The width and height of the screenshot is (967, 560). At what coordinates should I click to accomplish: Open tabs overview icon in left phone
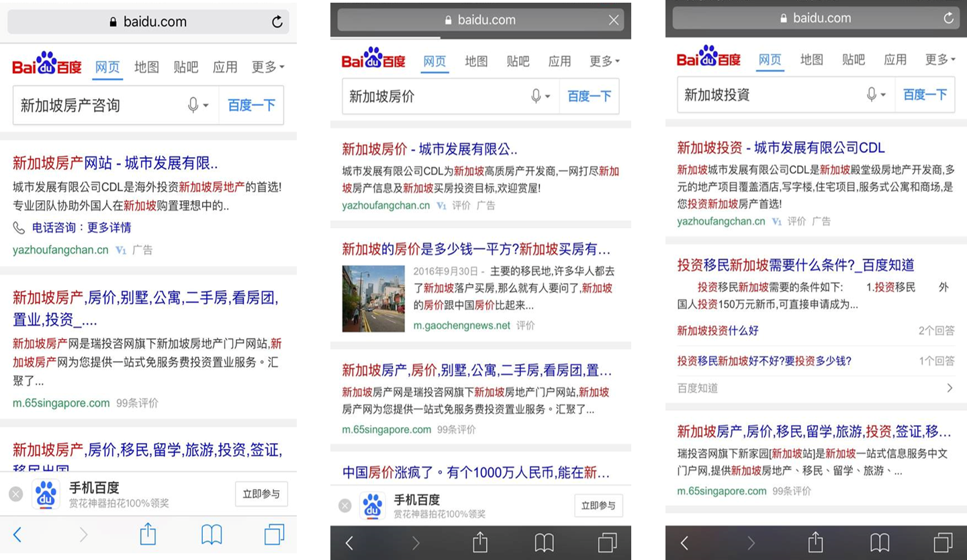[x=274, y=534]
